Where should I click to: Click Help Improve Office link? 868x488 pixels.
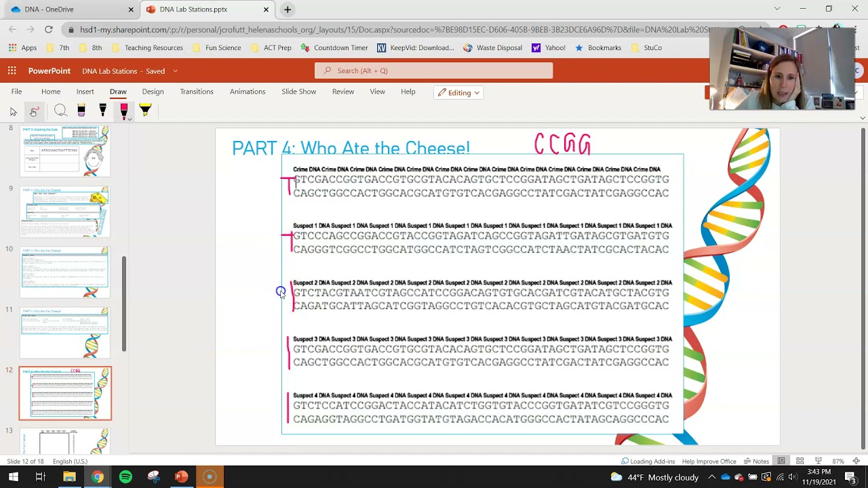(709, 461)
